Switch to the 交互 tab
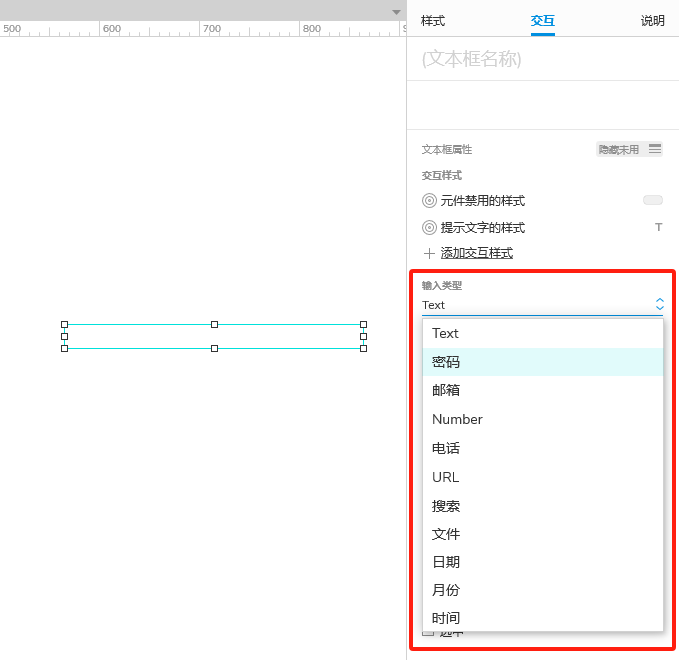This screenshot has width=679, height=660. tap(543, 20)
